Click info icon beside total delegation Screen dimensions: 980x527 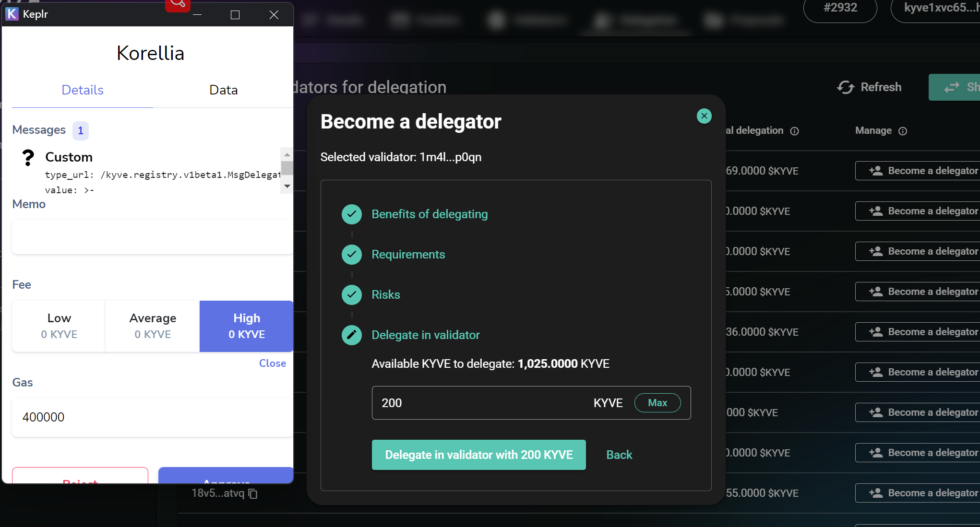pos(795,131)
